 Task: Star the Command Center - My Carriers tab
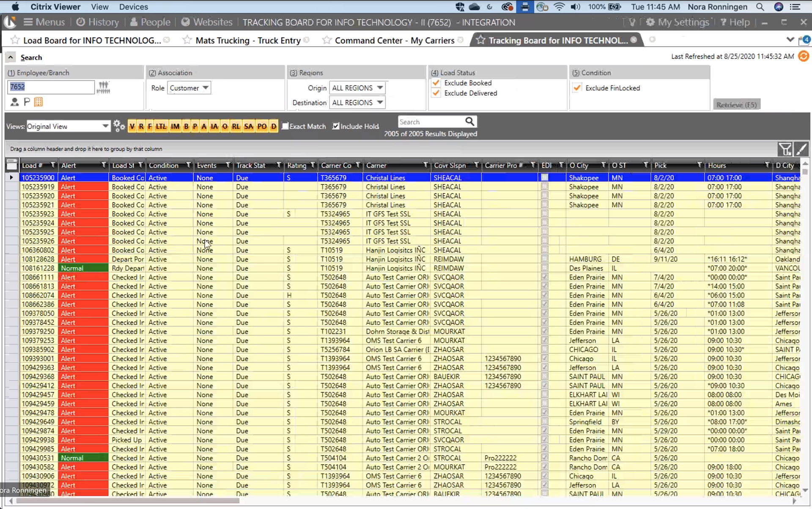click(x=326, y=40)
